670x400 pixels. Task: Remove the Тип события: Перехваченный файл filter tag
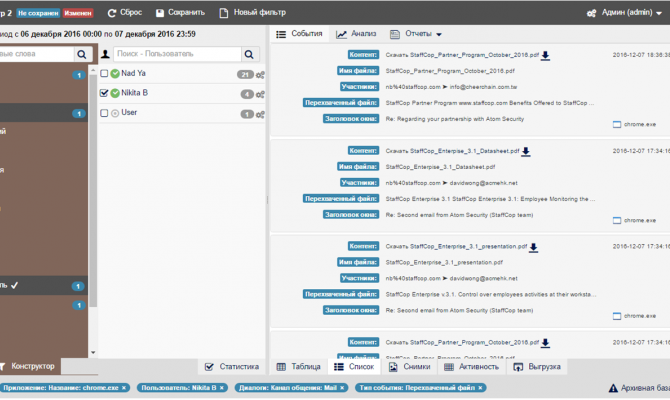point(480,388)
